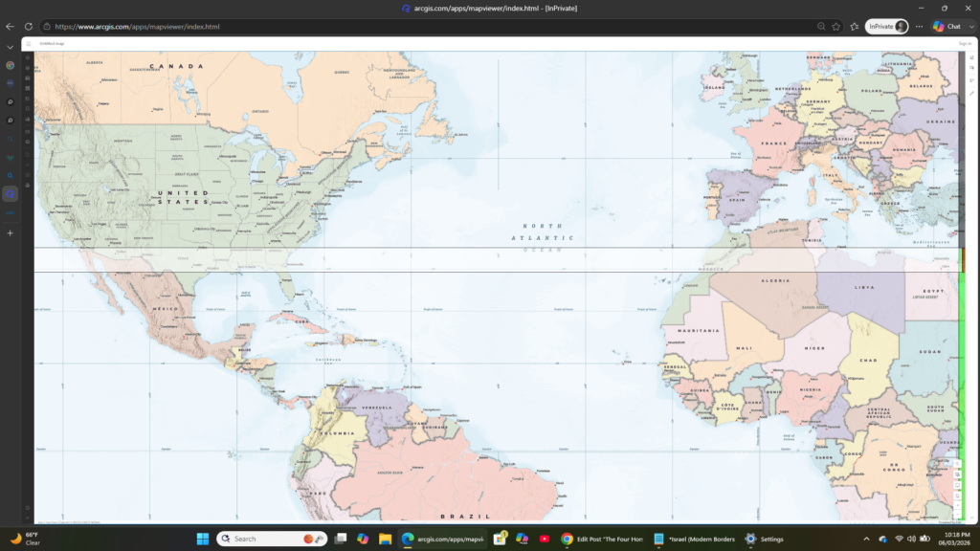Click the taskbar Search box
Screen dimensions: 980x551
coord(271,539)
